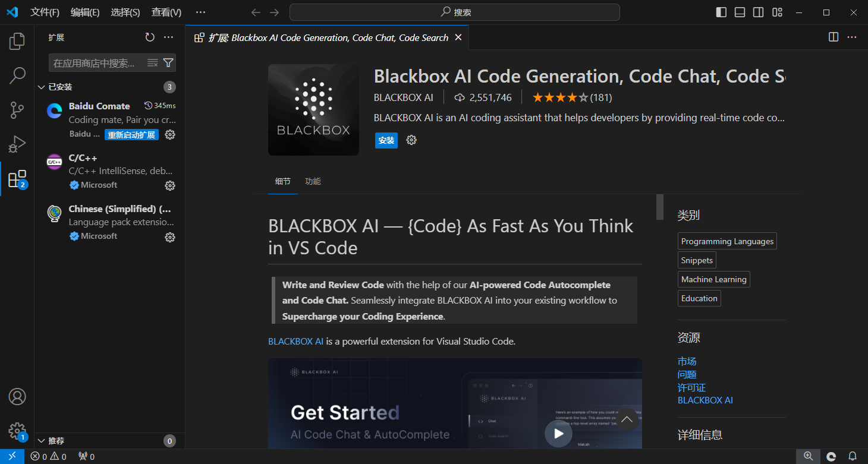Open Run and Debug view

pos(17,144)
